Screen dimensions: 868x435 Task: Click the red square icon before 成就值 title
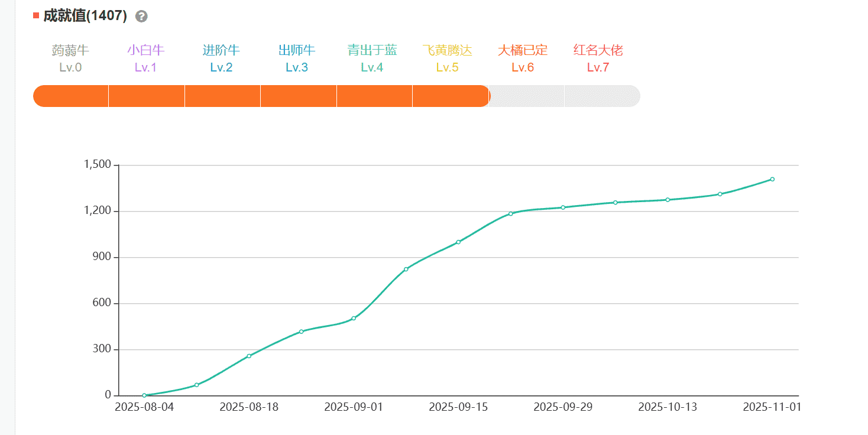(x=36, y=15)
